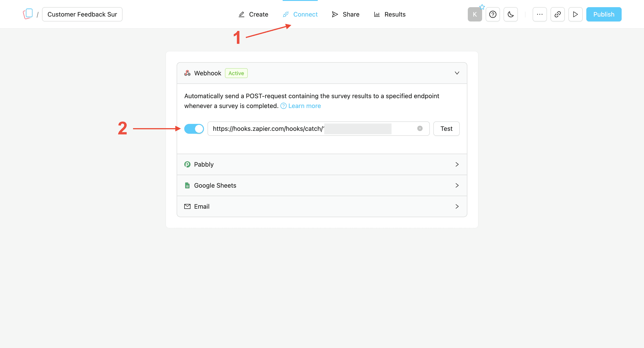Open the more options ellipsis icon
The image size is (644, 348).
[540, 14]
